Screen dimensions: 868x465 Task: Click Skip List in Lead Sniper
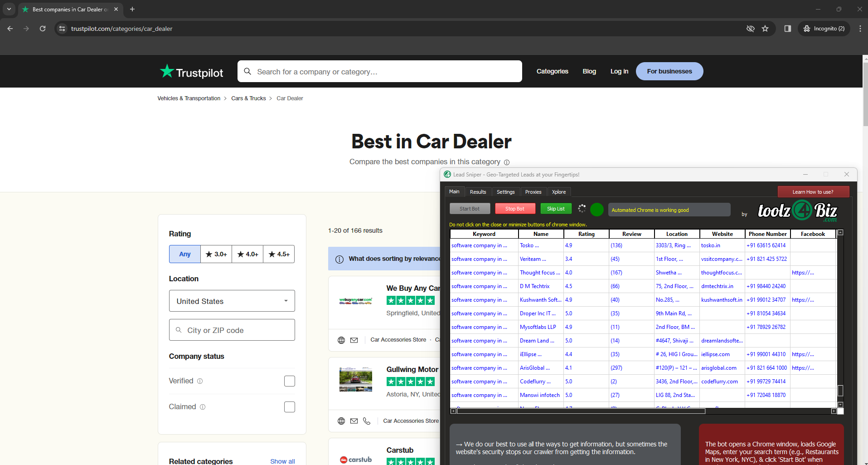click(x=556, y=209)
